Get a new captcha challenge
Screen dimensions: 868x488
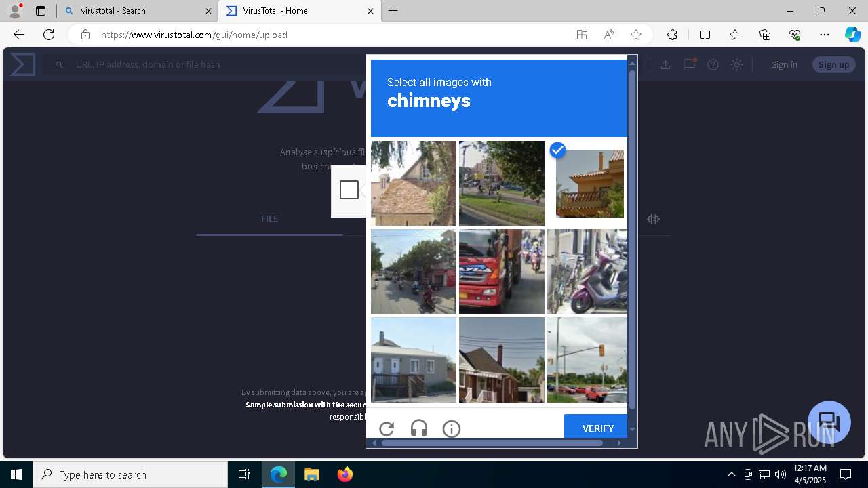click(387, 428)
